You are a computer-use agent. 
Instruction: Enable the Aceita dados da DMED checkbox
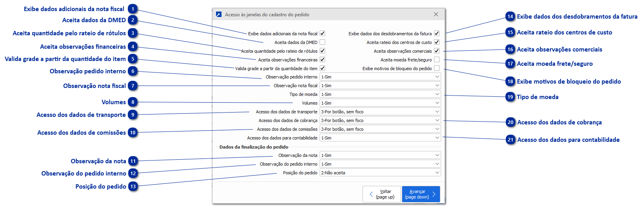[322, 42]
